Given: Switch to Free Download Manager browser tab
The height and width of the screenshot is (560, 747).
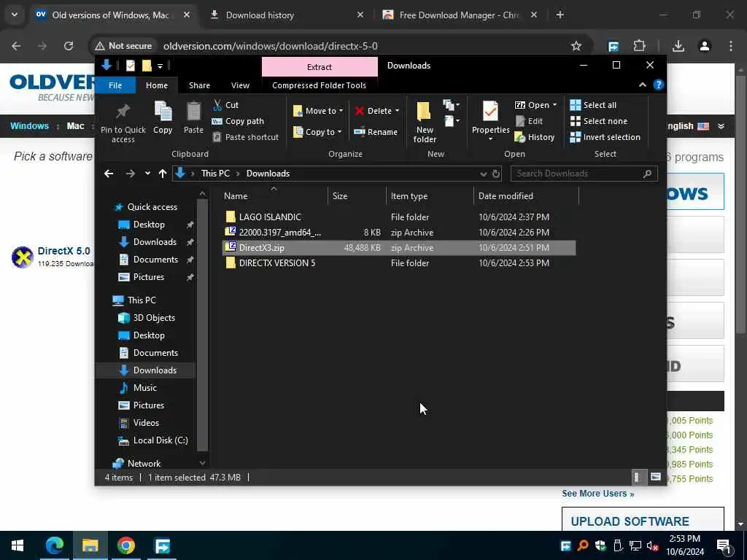Looking at the screenshot, I should tap(460, 15).
